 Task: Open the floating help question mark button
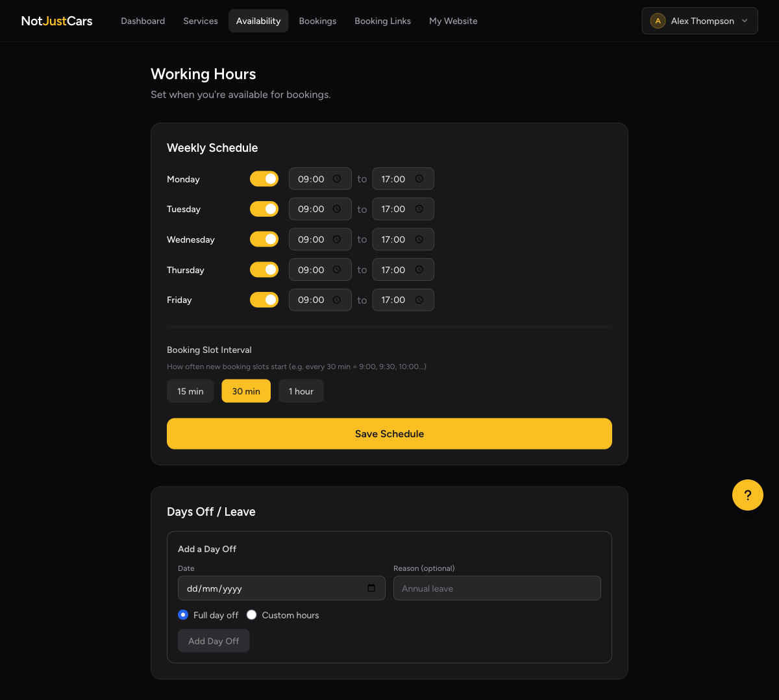[x=747, y=495]
